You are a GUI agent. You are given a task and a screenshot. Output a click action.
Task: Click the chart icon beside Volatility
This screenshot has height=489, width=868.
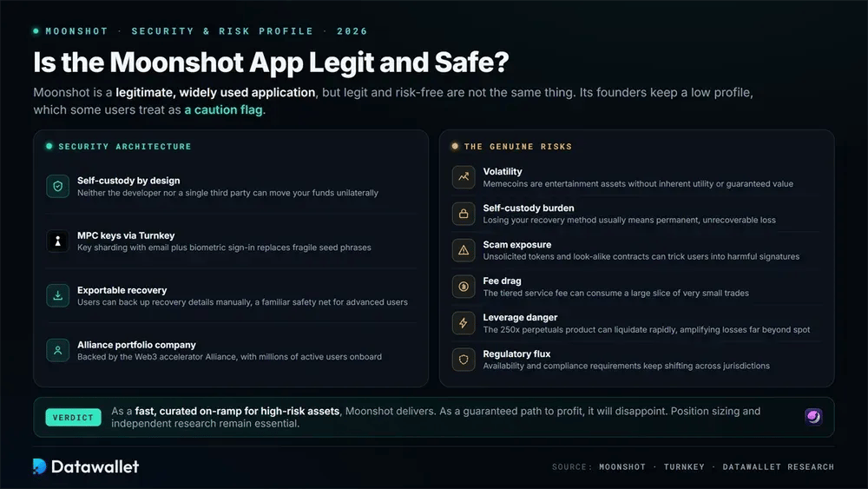point(464,177)
